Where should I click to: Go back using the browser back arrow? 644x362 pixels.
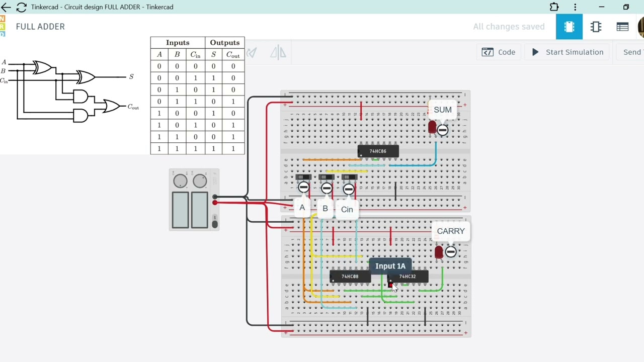(6, 7)
